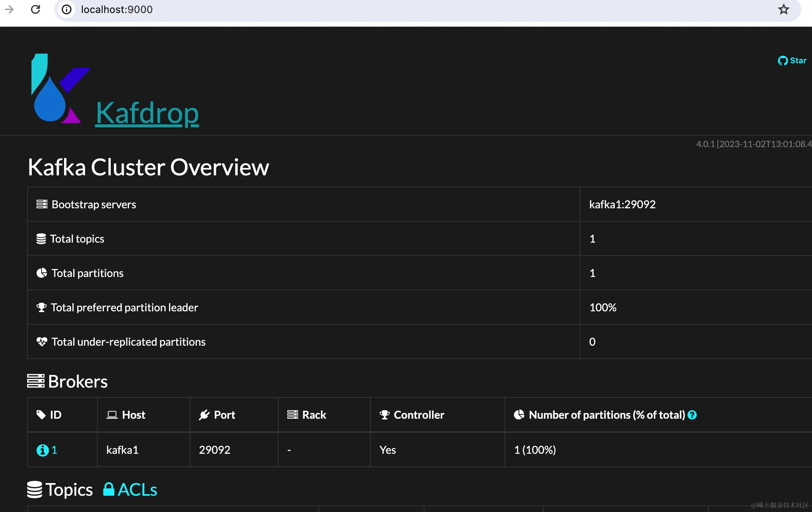Click the ID column tag icon
812x512 pixels.
point(41,415)
